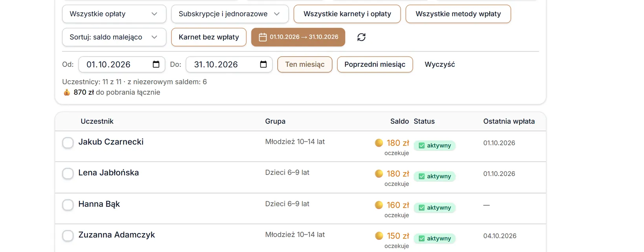Click green check icon in Jakub Czarnecki status

422,145
